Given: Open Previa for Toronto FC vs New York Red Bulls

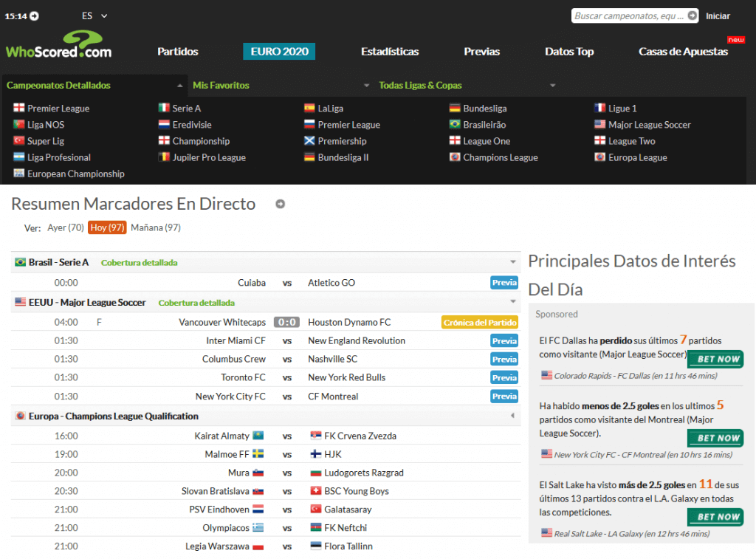Looking at the screenshot, I should [504, 377].
